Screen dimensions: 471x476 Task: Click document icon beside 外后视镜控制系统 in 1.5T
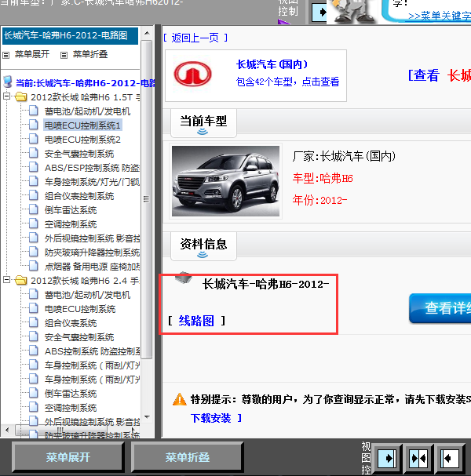coord(34,238)
